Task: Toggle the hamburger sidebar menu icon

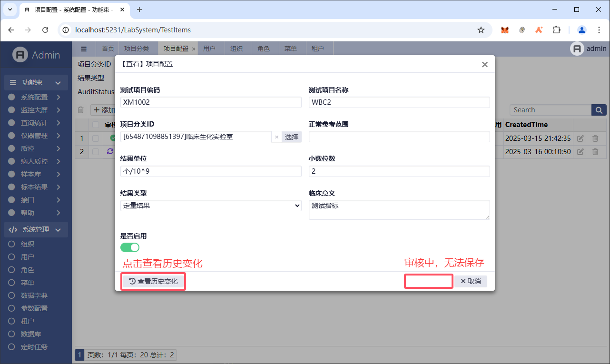Action: pyautogui.click(x=84, y=49)
